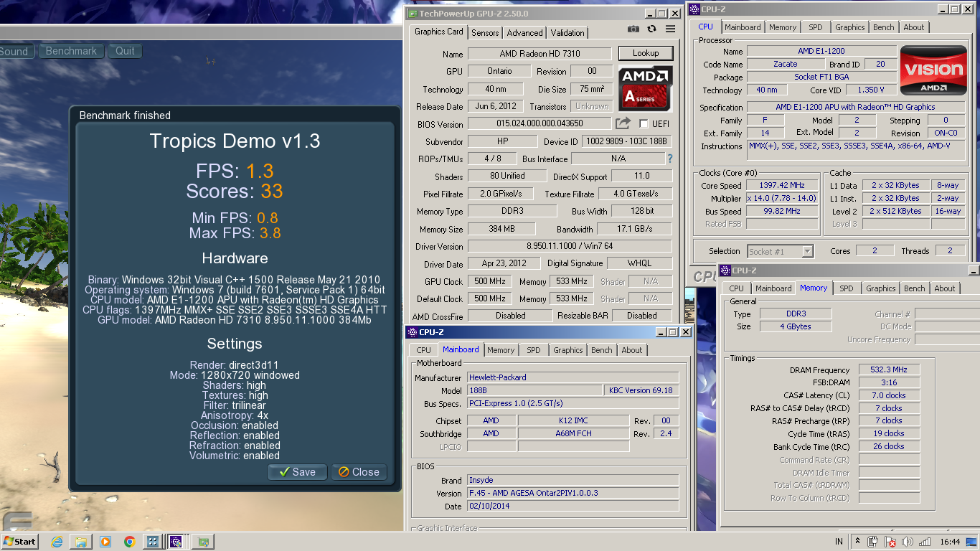Toggle the UEFI checkbox in GPU-Z
Image resolution: width=980 pixels, height=551 pixels.
pos(643,123)
